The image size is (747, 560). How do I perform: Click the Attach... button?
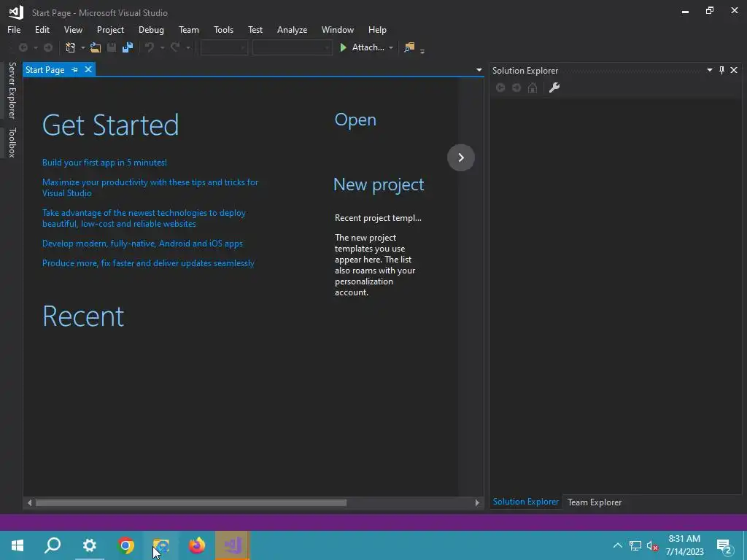[x=362, y=47]
